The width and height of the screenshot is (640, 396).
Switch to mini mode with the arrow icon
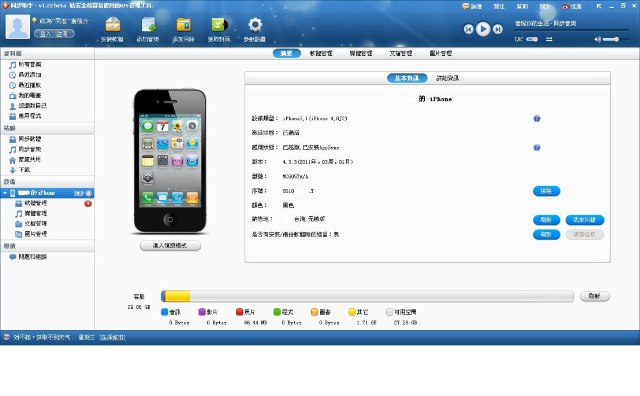point(599,6)
